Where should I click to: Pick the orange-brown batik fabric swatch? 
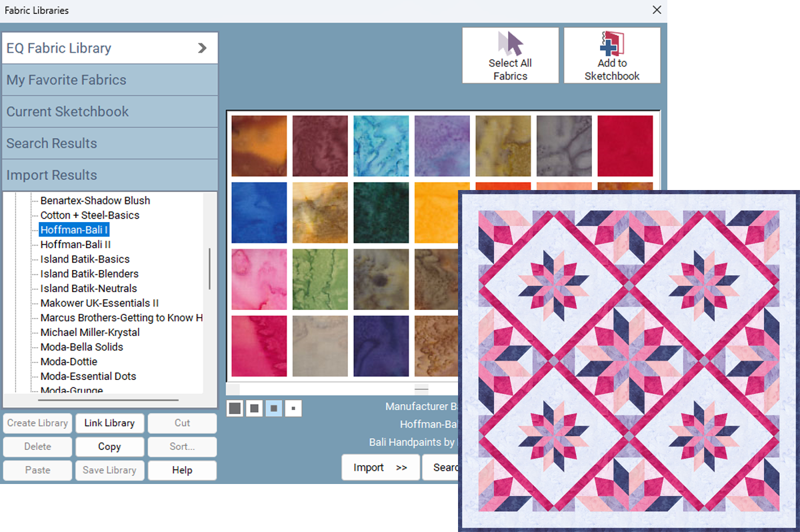coord(259,146)
